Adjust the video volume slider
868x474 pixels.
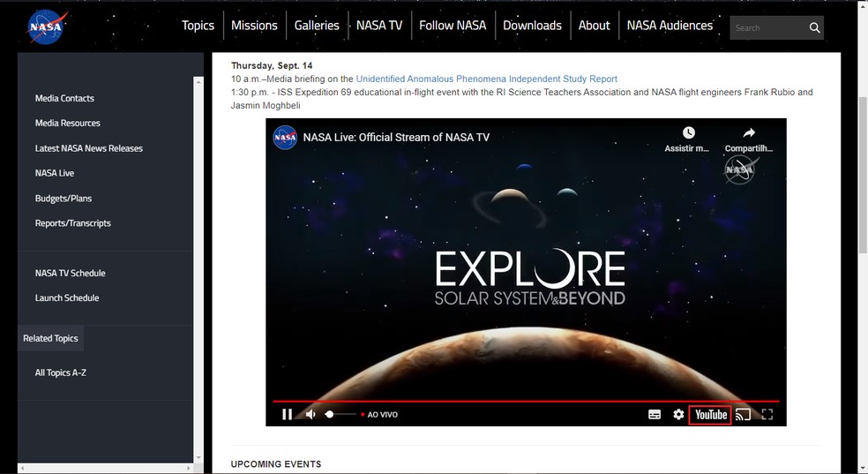pos(340,414)
